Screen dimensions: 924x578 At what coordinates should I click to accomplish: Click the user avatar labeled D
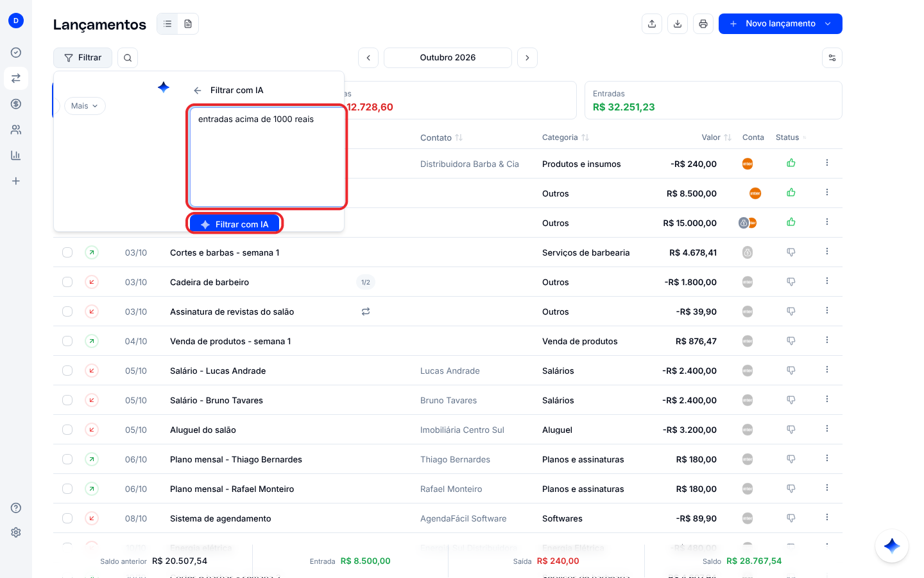coord(16,21)
